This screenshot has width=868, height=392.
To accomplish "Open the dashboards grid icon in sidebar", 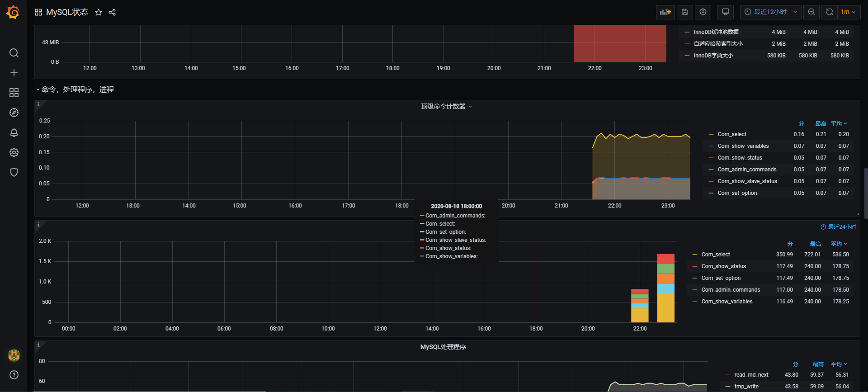I will (x=14, y=93).
